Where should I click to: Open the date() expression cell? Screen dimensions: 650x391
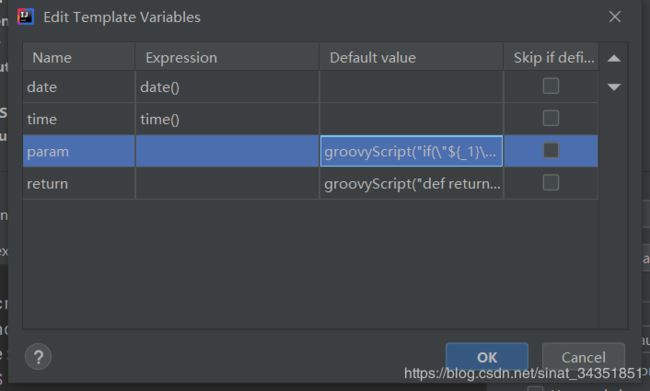click(x=227, y=87)
